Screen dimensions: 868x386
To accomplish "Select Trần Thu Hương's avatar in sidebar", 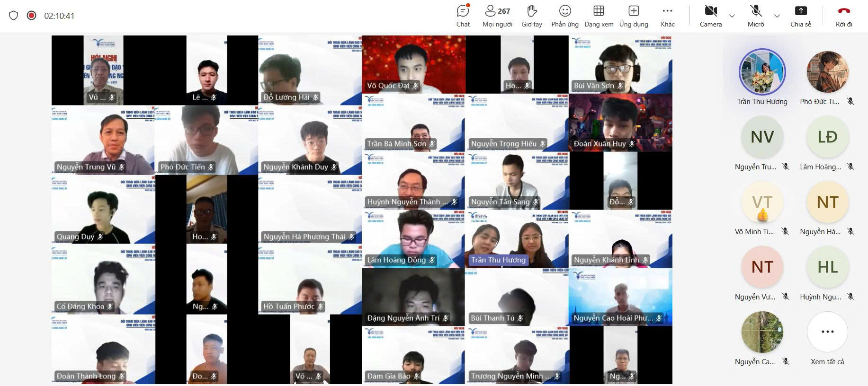I will coord(762,72).
